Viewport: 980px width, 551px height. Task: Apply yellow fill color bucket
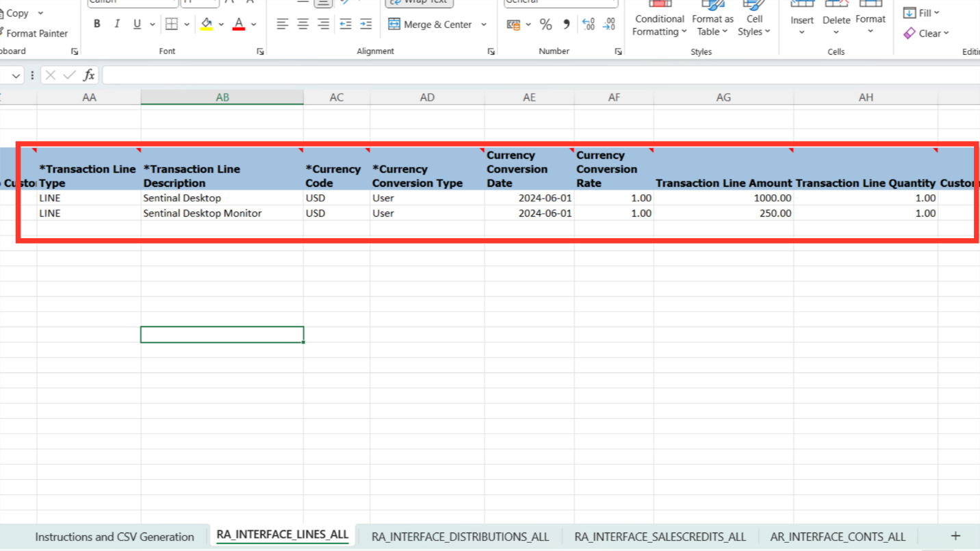click(x=207, y=24)
